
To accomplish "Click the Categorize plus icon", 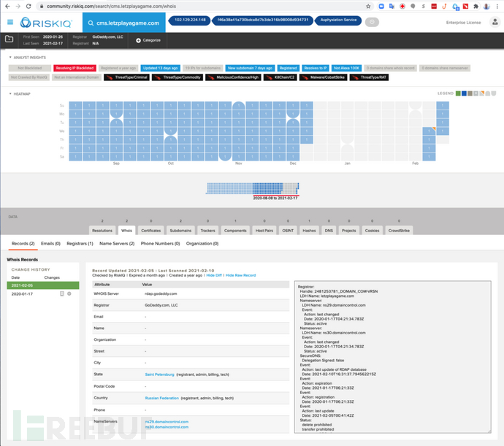I will click(x=138, y=40).
